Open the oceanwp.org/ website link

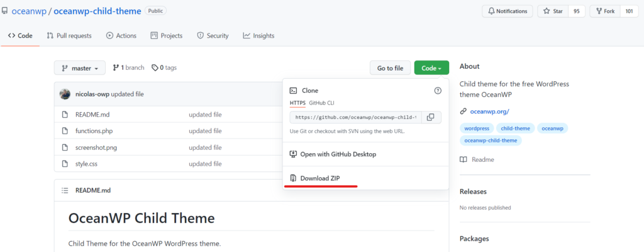click(x=489, y=111)
